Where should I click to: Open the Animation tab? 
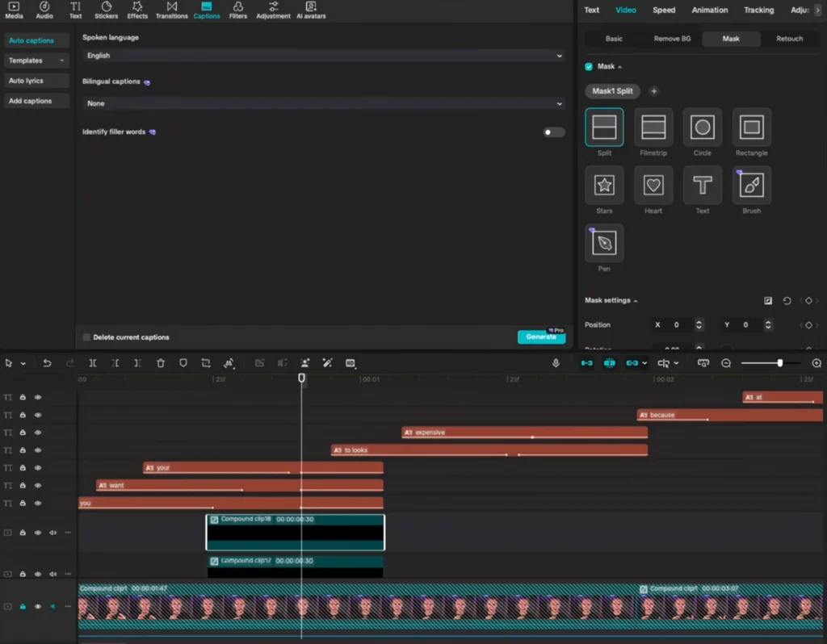click(x=709, y=10)
